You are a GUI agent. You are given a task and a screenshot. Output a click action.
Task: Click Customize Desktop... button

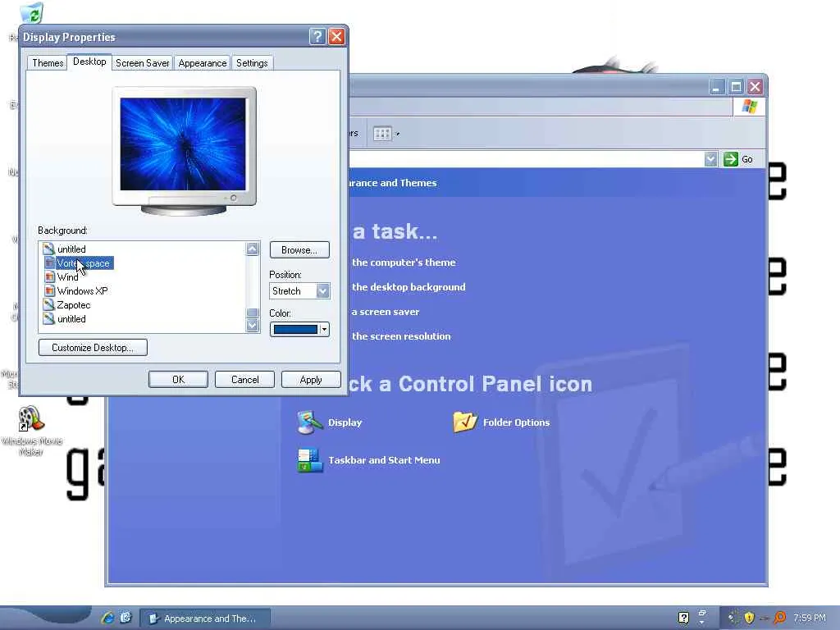pyautogui.click(x=93, y=347)
